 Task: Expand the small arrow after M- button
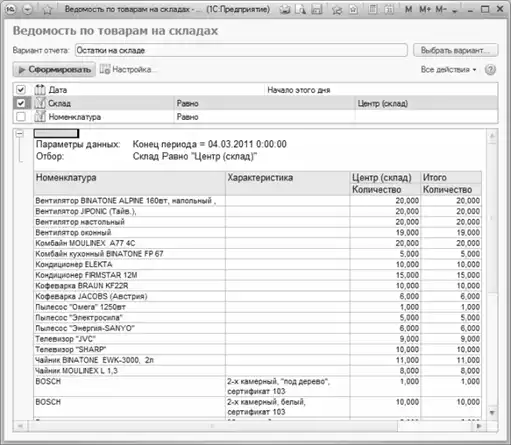point(454,11)
